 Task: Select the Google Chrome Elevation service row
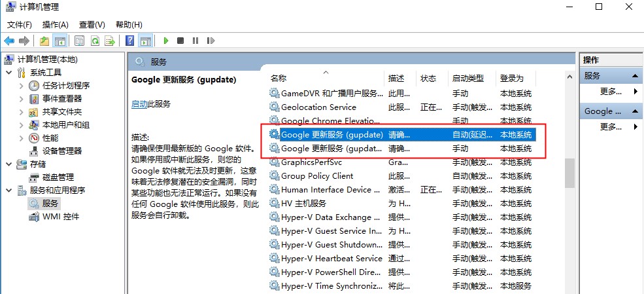[x=403, y=121]
